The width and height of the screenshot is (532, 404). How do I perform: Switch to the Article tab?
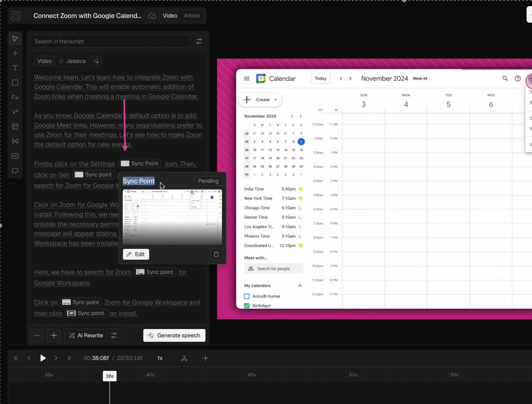pos(192,16)
